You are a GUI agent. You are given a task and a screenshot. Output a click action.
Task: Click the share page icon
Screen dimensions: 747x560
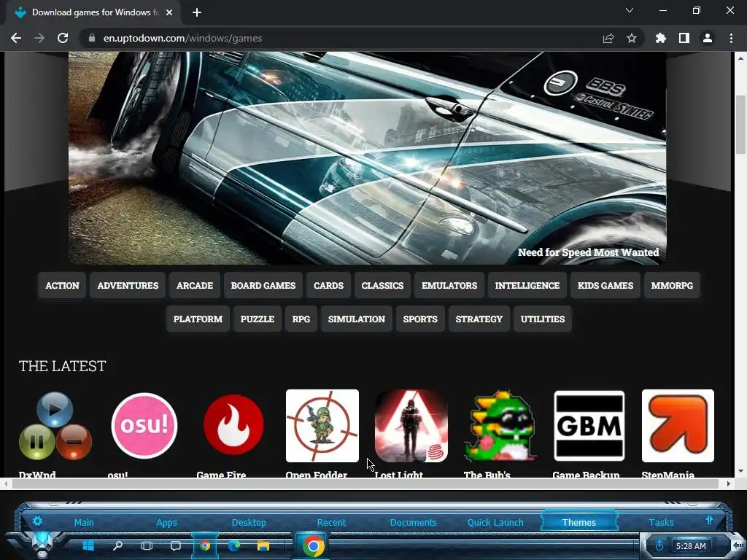[x=608, y=38]
